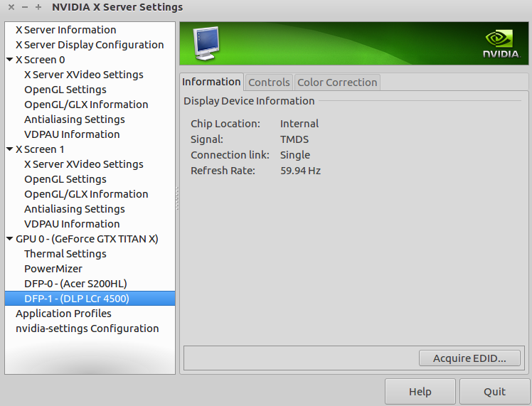Collapse the X Screen 1 tree node
The height and width of the screenshot is (406, 532).
coord(9,149)
